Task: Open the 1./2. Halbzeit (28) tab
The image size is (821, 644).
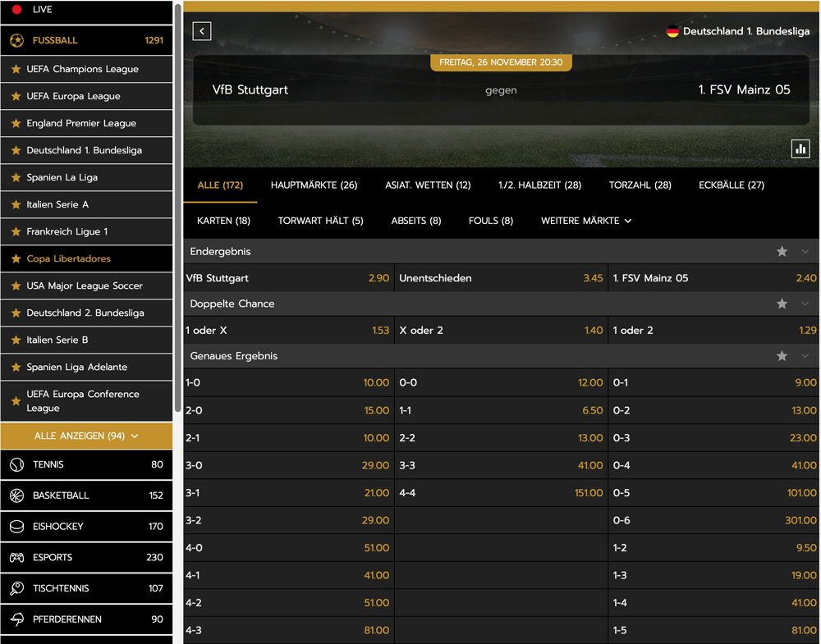Action: click(x=540, y=185)
